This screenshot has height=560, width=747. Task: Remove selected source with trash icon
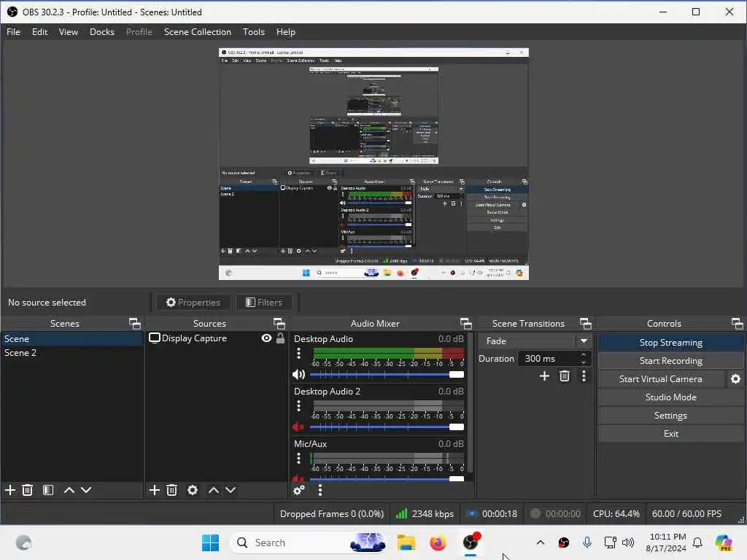(x=172, y=490)
